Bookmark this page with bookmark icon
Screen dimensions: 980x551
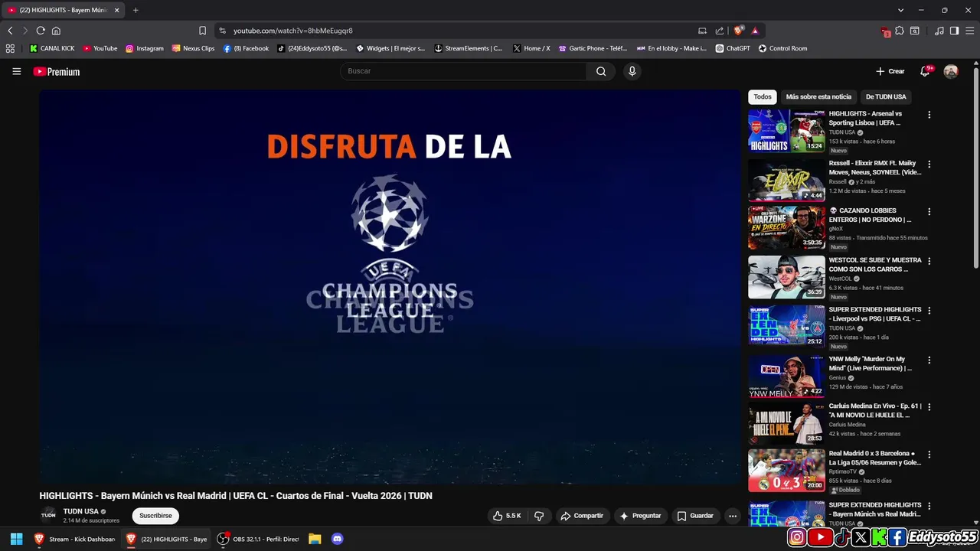coord(202,31)
